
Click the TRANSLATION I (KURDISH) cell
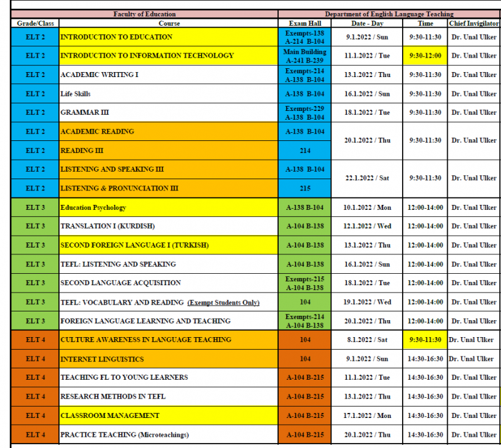coord(168,226)
